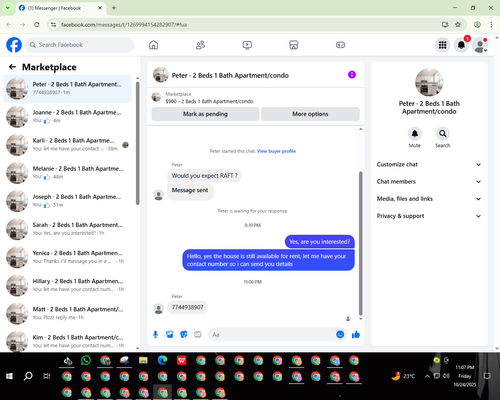Screen dimensions: 500x400
Task: Choose a sticker icon in composer
Action: pos(184,334)
